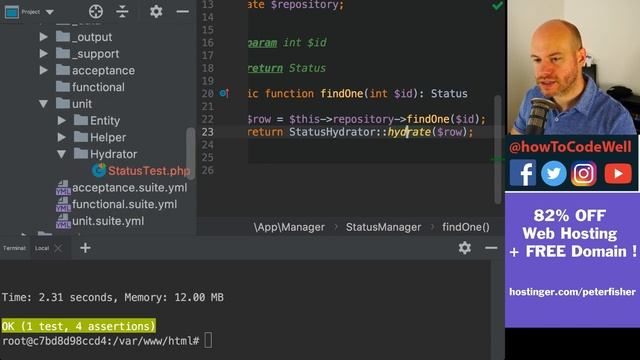Select the unit folder icon

point(62,104)
